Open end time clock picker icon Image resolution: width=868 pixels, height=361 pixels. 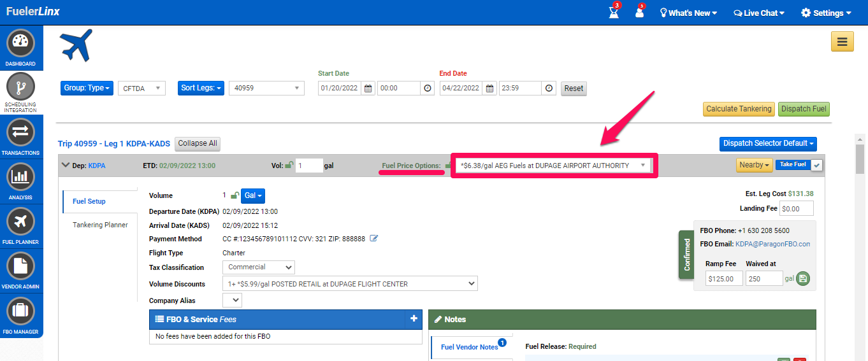tap(549, 88)
